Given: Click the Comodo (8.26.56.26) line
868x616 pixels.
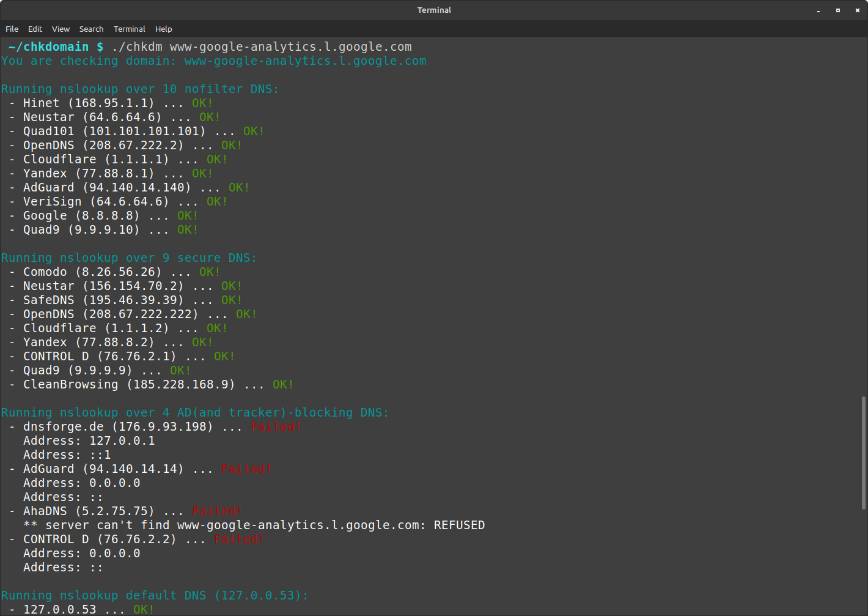Looking at the screenshot, I should tap(114, 272).
